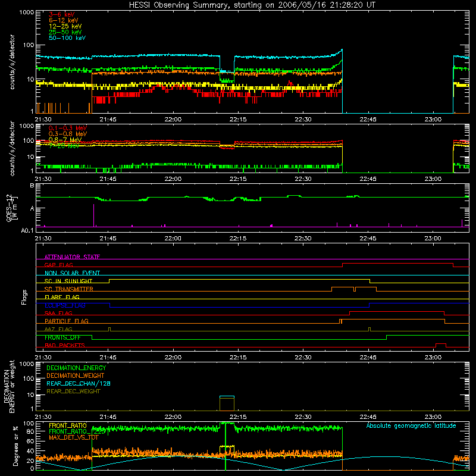Viewport: 476px width, 476px height.
Task: Click the 'Degrees or %' axis title
Action: point(15,446)
